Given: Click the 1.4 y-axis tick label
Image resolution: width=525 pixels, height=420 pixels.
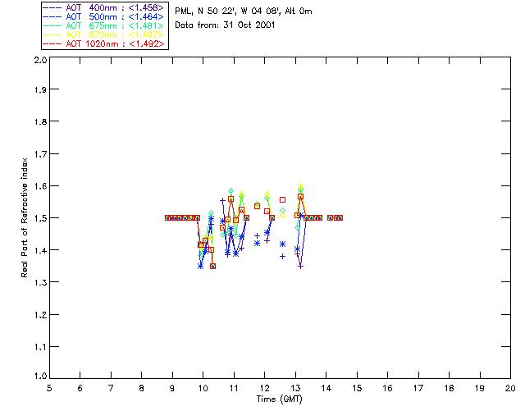Looking at the screenshot, I should coord(40,250).
